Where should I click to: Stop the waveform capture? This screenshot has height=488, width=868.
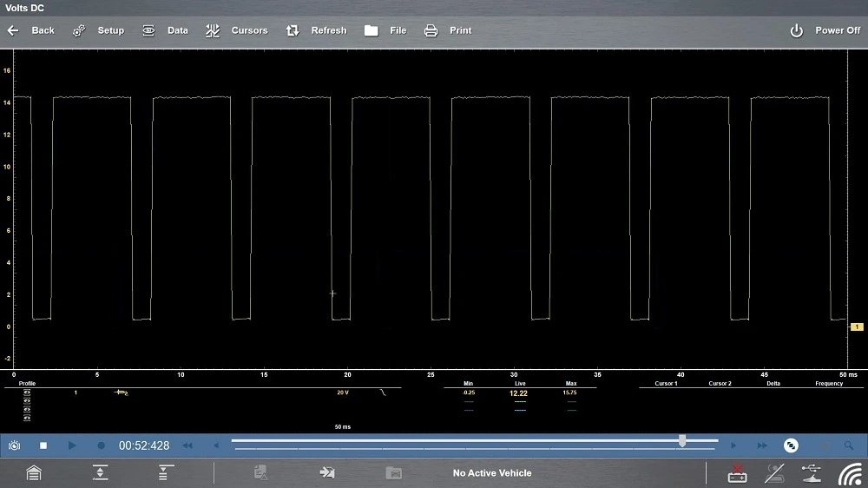(43, 445)
